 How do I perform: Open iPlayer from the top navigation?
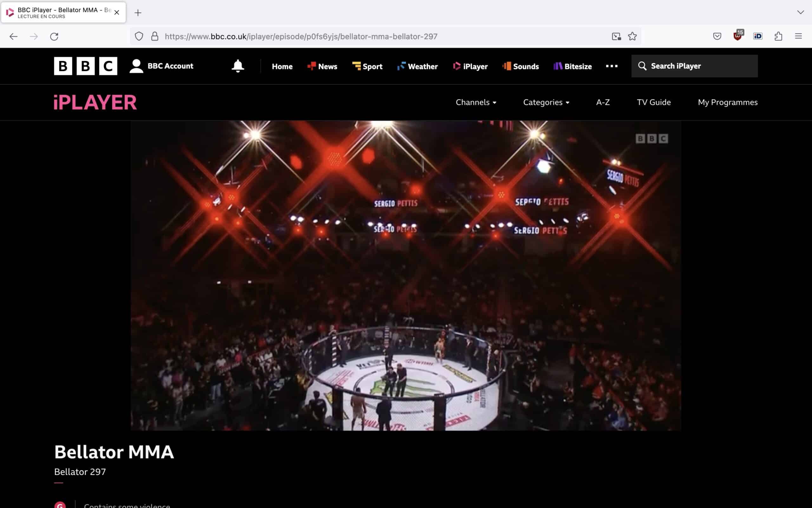tap(470, 66)
